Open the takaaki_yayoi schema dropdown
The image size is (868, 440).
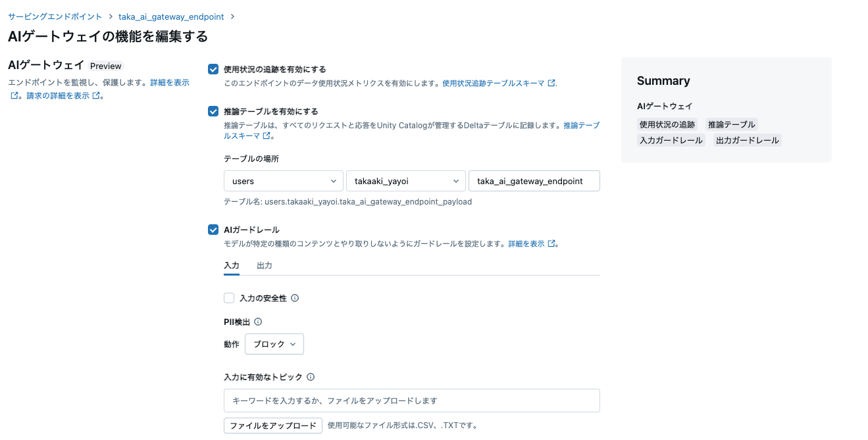click(x=405, y=181)
